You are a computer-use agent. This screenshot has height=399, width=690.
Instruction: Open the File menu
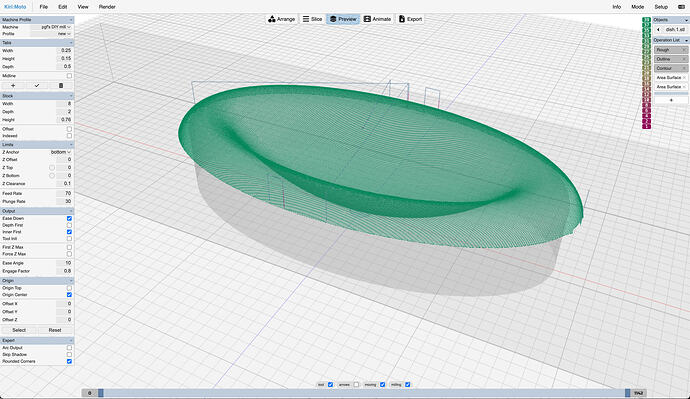(x=44, y=7)
